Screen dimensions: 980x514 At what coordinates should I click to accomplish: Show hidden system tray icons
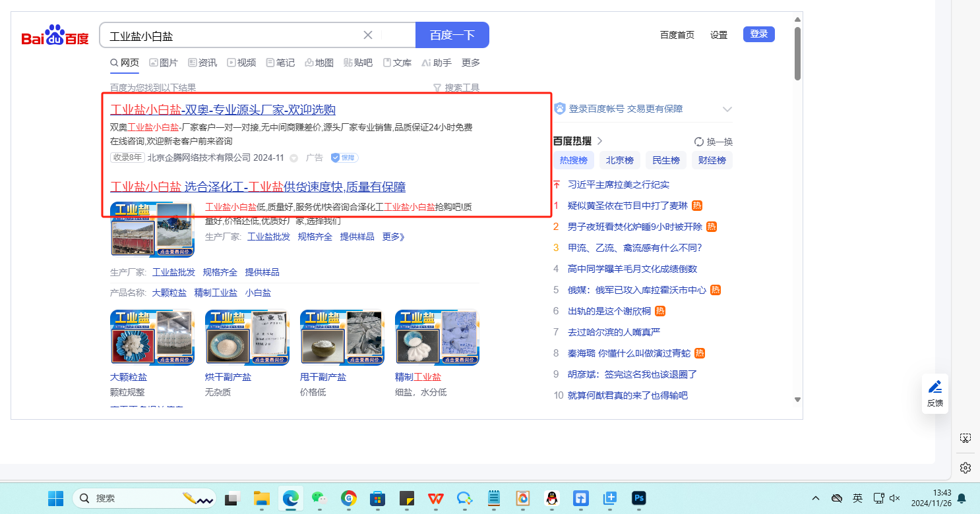[x=816, y=498]
